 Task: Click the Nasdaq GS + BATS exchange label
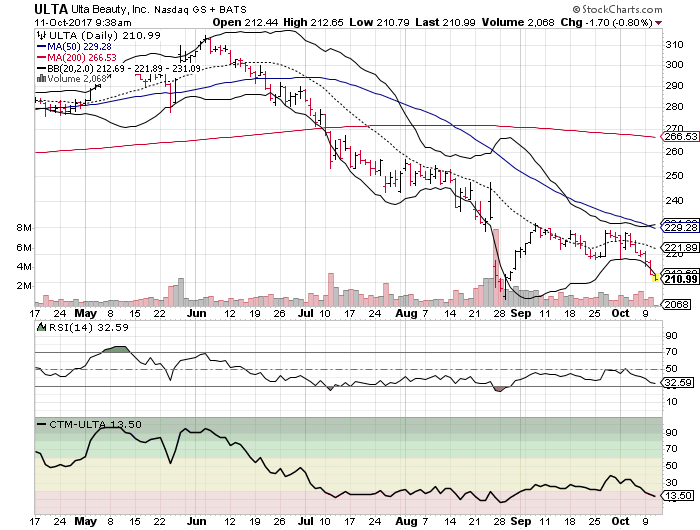(x=200, y=9)
